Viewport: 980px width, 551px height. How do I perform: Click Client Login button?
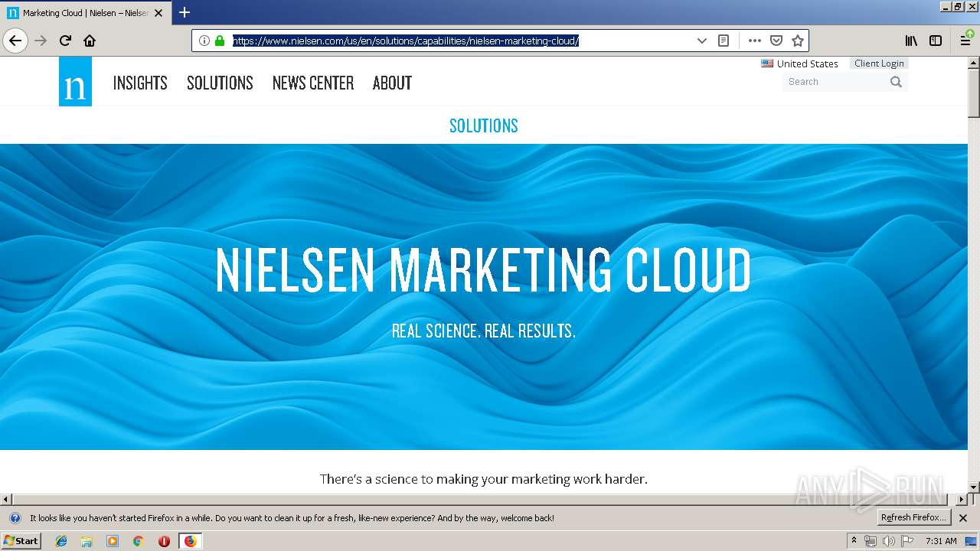pyautogui.click(x=879, y=64)
